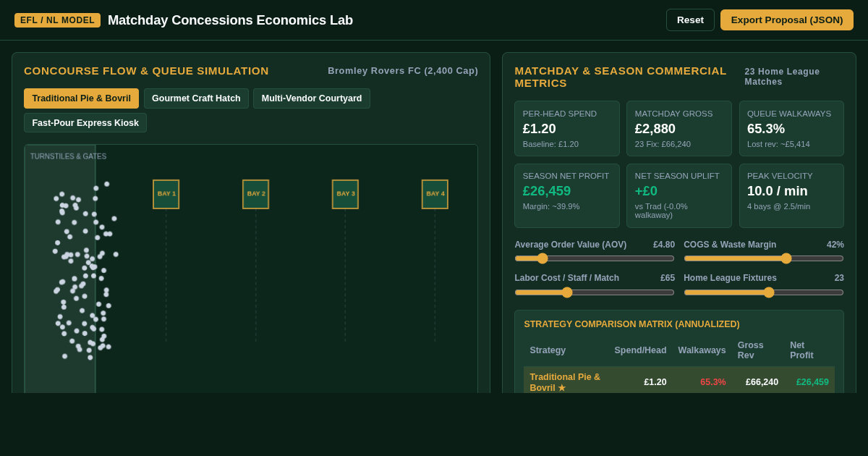Select Traditional Pie & Bovril strategy tab

click(81, 98)
